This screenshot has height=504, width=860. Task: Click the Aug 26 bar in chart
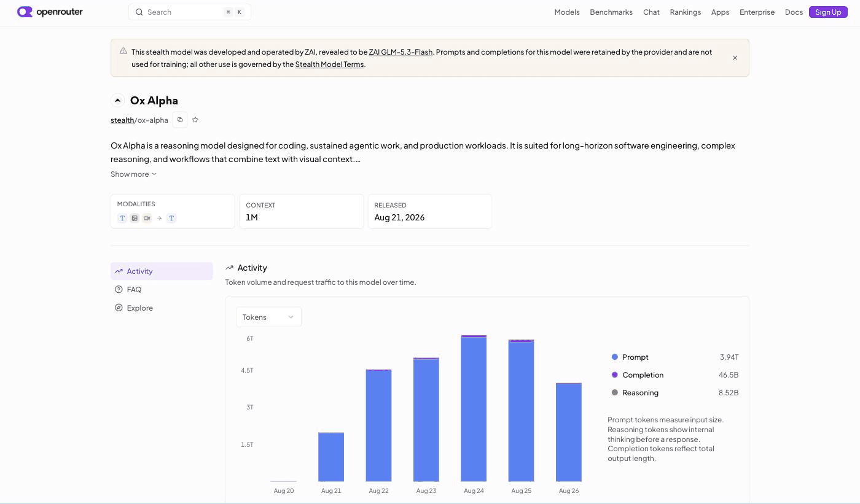point(569,432)
